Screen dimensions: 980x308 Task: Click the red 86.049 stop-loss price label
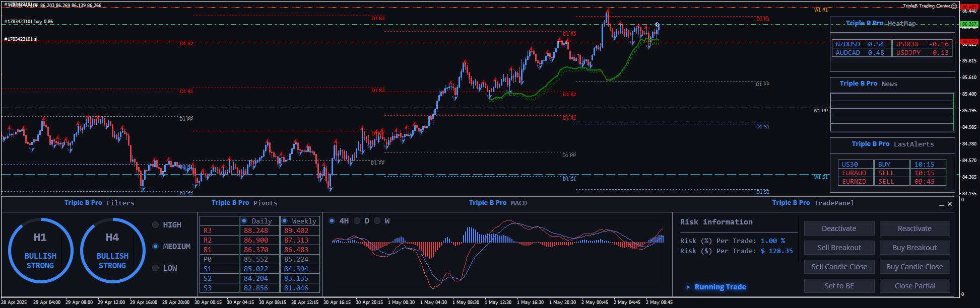point(969,42)
